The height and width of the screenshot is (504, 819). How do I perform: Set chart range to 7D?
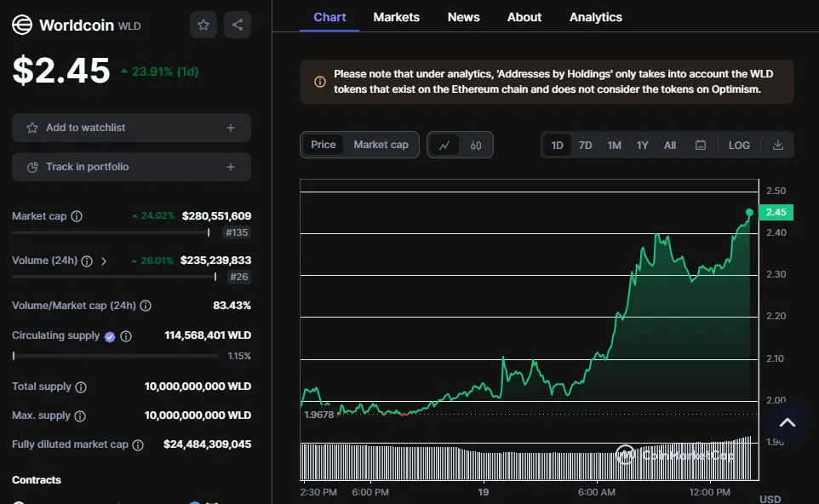click(x=585, y=146)
